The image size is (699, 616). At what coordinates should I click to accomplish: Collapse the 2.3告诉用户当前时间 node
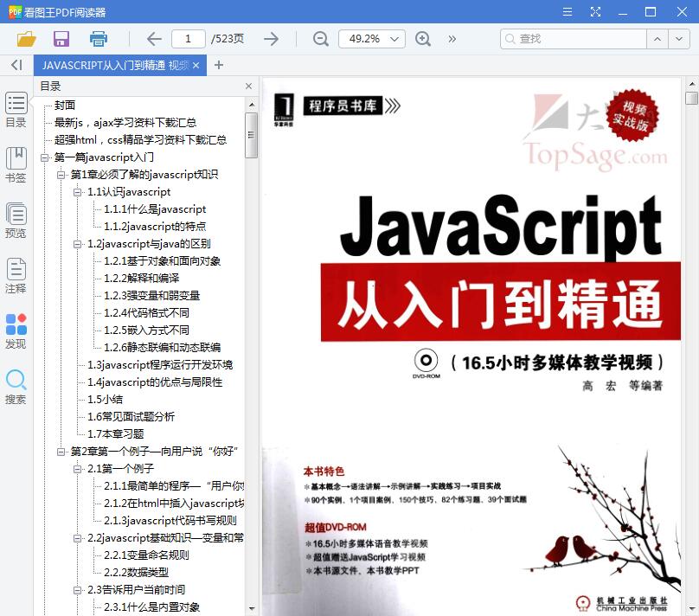pyautogui.click(x=77, y=590)
